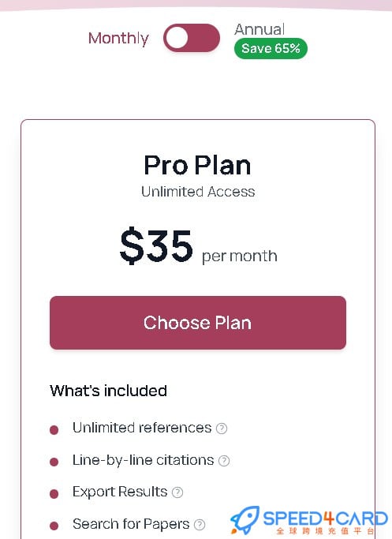Screen dimensions: 392x539
Task: Click the Unlimited references feature text
Action: pos(142,428)
